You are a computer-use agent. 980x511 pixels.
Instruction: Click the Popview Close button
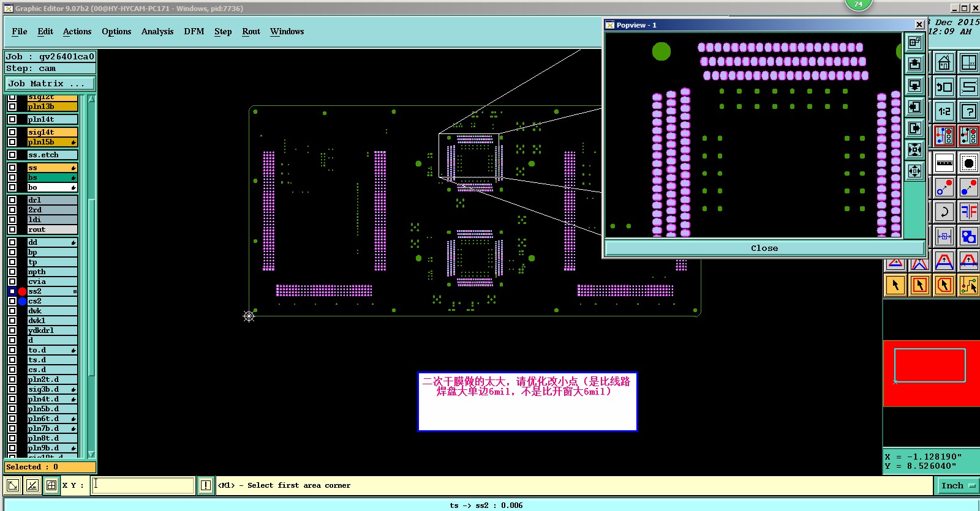(764, 248)
